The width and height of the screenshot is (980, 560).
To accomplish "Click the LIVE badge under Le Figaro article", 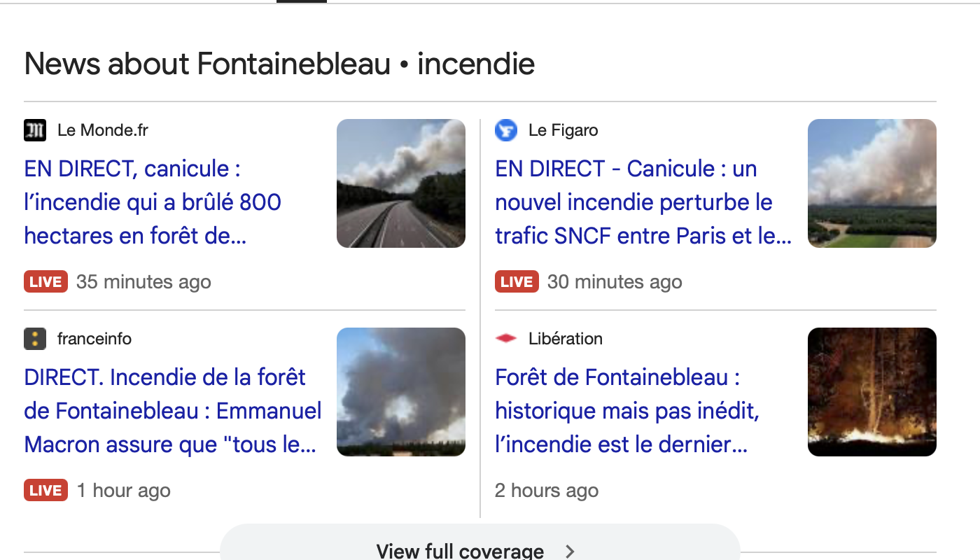I will tap(517, 282).
